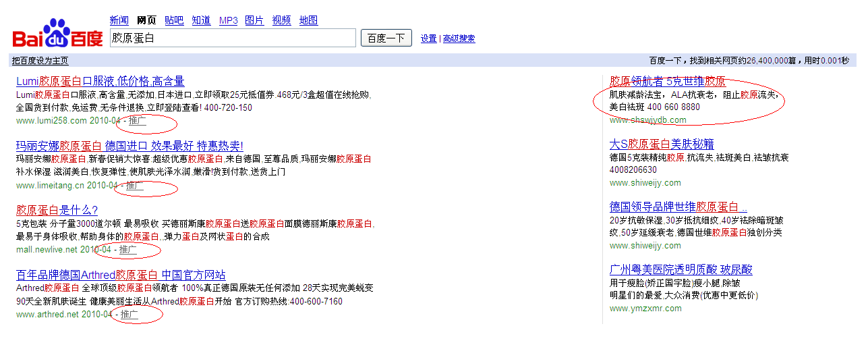Viewport: 868px width, 345px height.
Task: Click the 百度一下 search button
Action: pos(386,38)
